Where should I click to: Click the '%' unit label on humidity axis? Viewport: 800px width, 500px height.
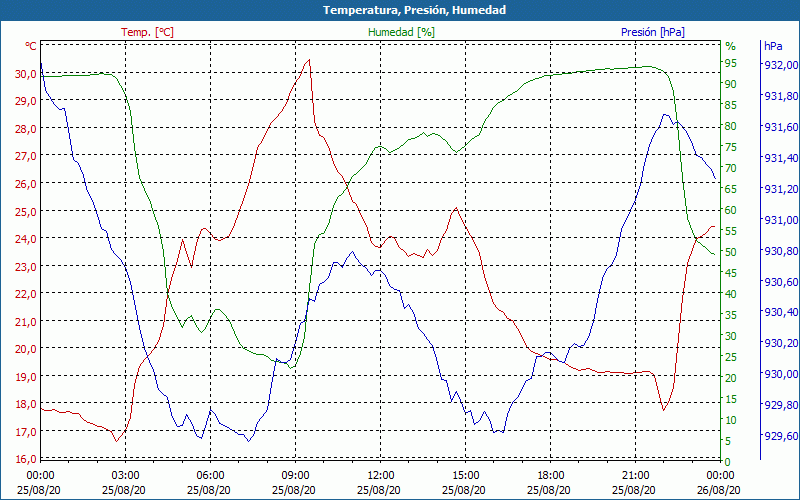[731, 46]
